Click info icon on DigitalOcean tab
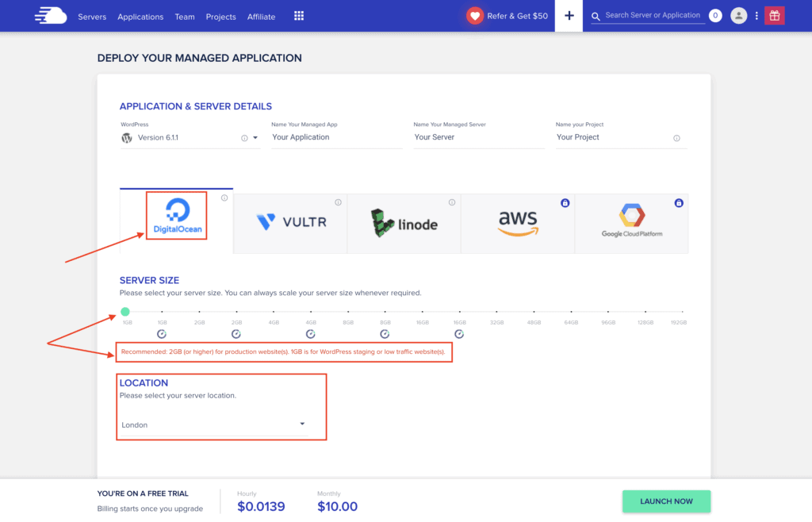The width and height of the screenshot is (812, 522). [x=224, y=198]
